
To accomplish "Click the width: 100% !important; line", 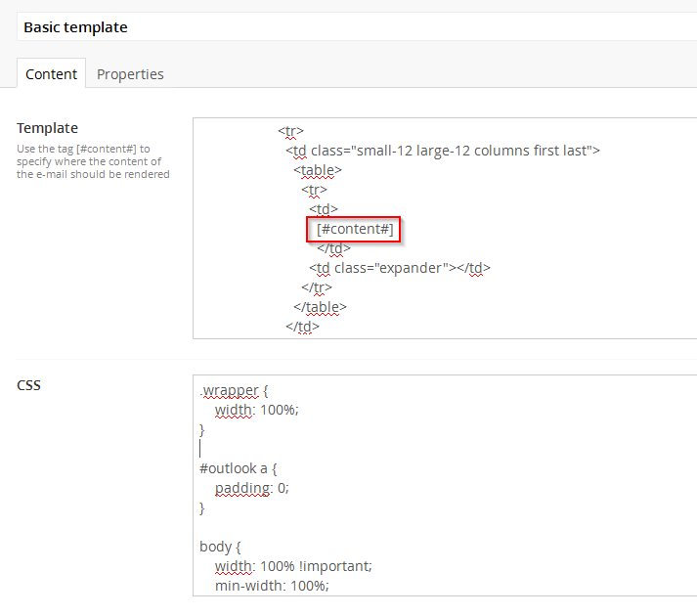I will point(293,566).
